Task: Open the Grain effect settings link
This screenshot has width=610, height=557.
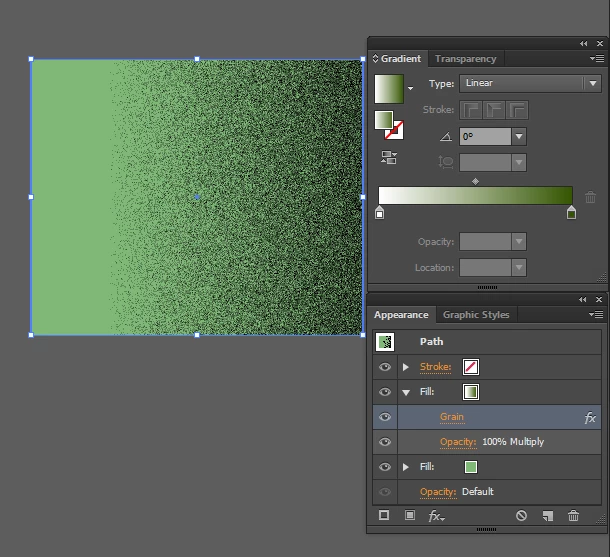Action: coord(452,417)
